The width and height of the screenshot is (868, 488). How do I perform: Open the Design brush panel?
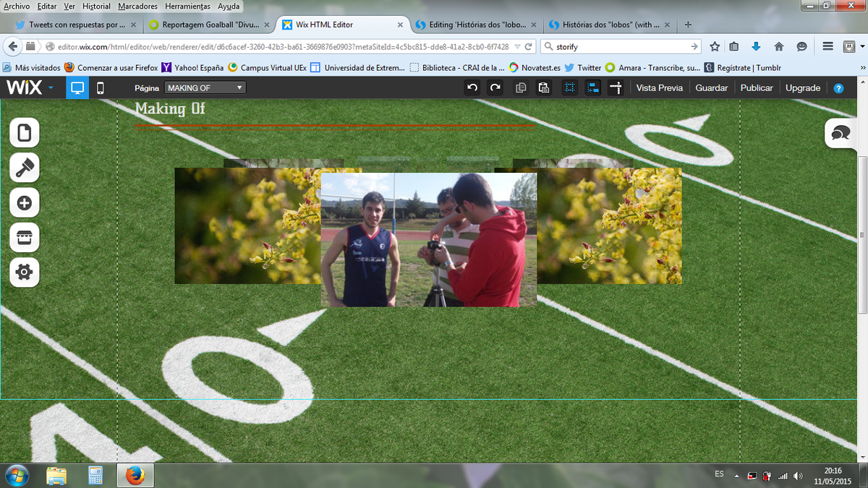(x=24, y=168)
